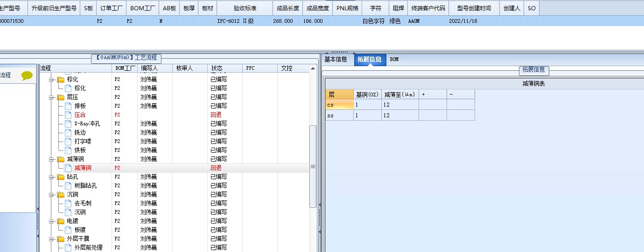The image size is (644, 252).
Task: Click the 核审人 column header
Action: click(x=190, y=68)
